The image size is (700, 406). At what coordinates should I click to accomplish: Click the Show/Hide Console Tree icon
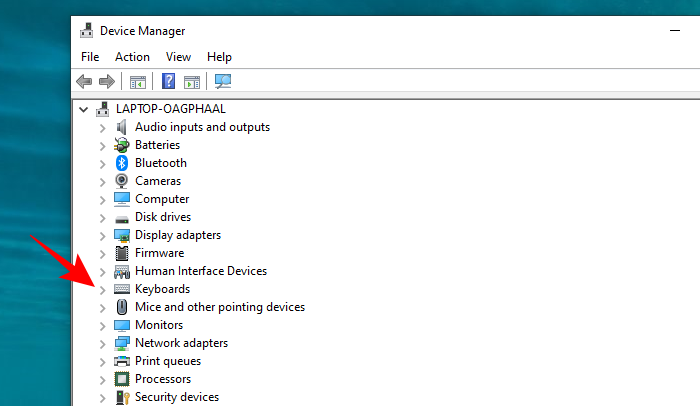click(138, 81)
